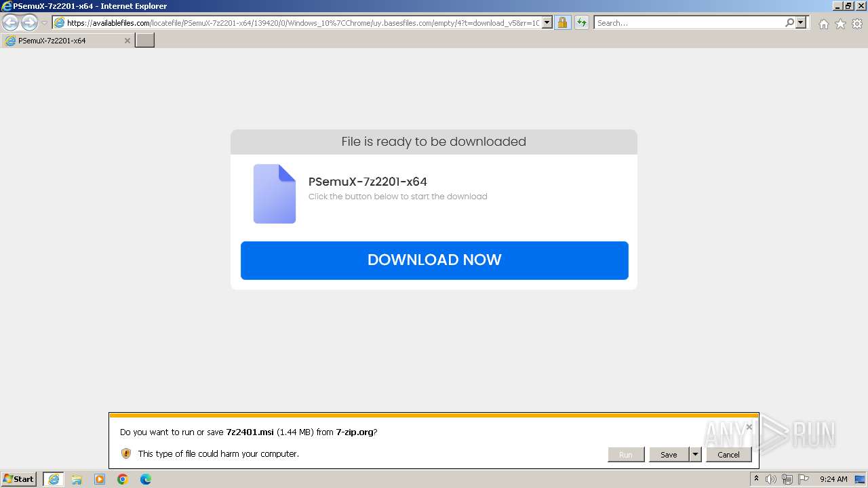Open Favorites star icon

coord(840,24)
